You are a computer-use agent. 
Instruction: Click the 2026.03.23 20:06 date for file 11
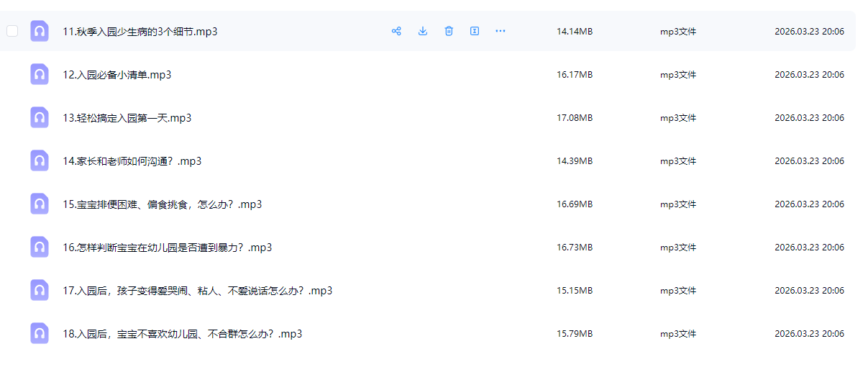pyautogui.click(x=809, y=32)
